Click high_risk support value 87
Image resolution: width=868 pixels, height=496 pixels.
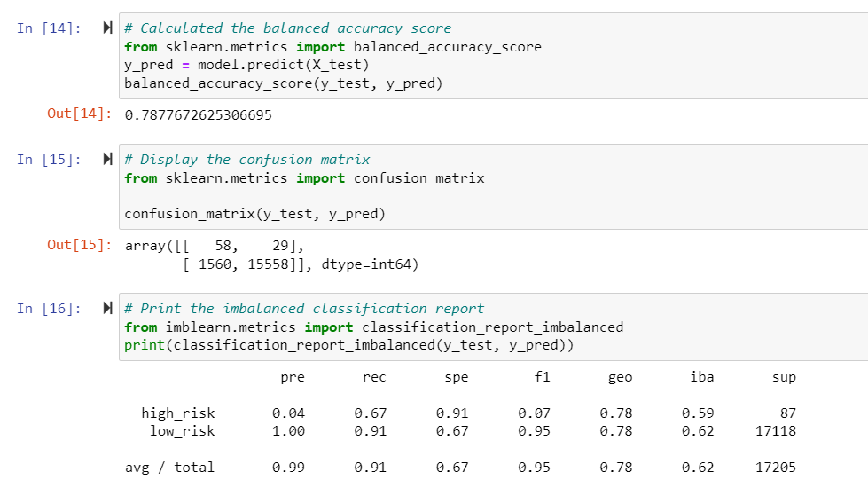(x=787, y=413)
